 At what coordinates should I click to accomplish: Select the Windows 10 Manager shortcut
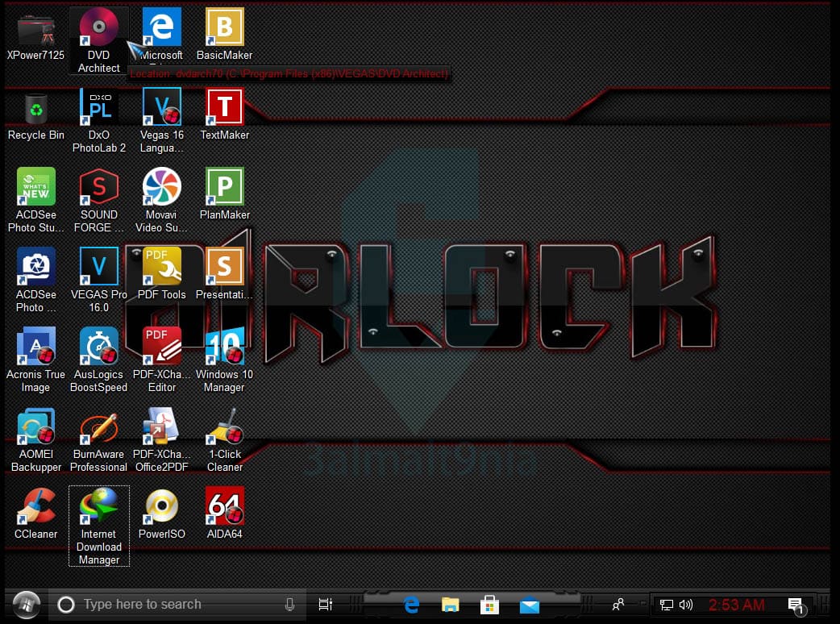point(224,360)
